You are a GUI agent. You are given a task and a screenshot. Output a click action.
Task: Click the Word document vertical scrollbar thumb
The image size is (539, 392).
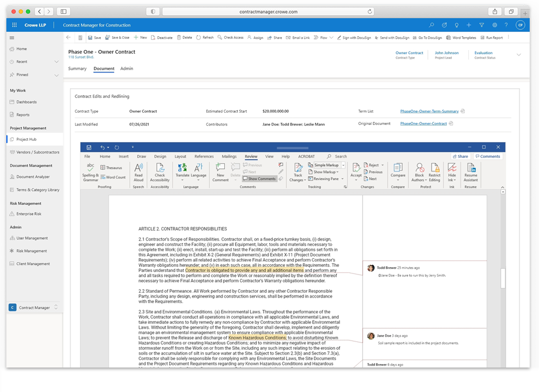coord(503,278)
